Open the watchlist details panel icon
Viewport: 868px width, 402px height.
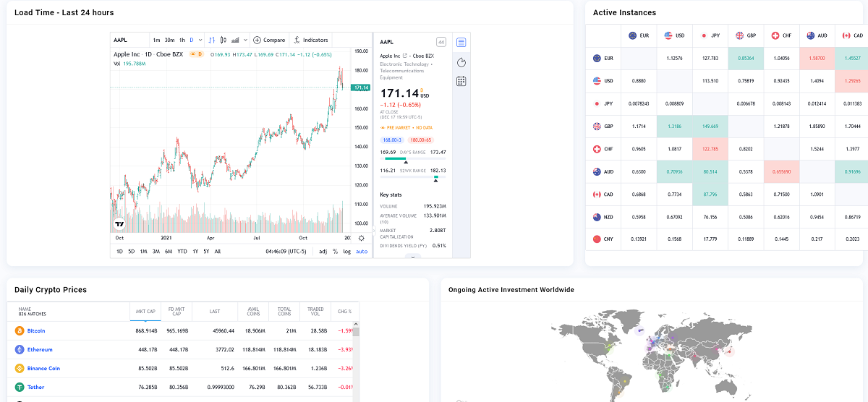pos(461,43)
